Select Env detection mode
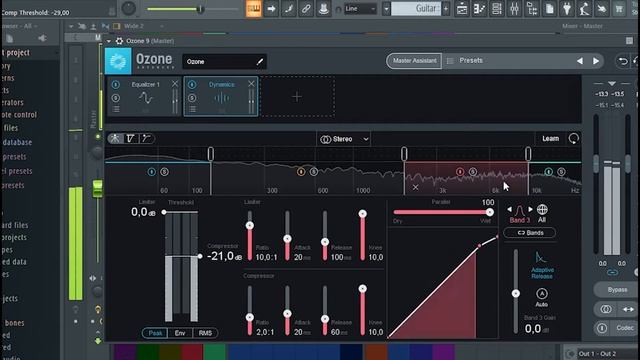Screen dimensions: 640x360 tap(180, 333)
